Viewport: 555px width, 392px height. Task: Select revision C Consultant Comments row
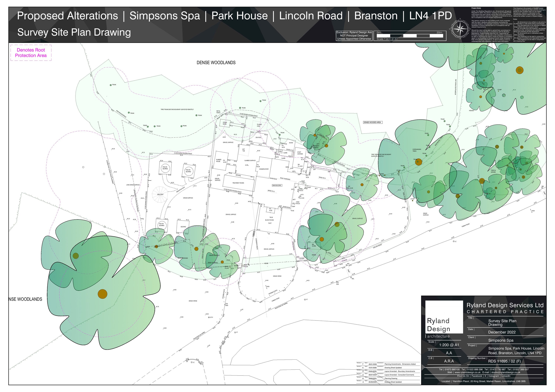coord(399,375)
